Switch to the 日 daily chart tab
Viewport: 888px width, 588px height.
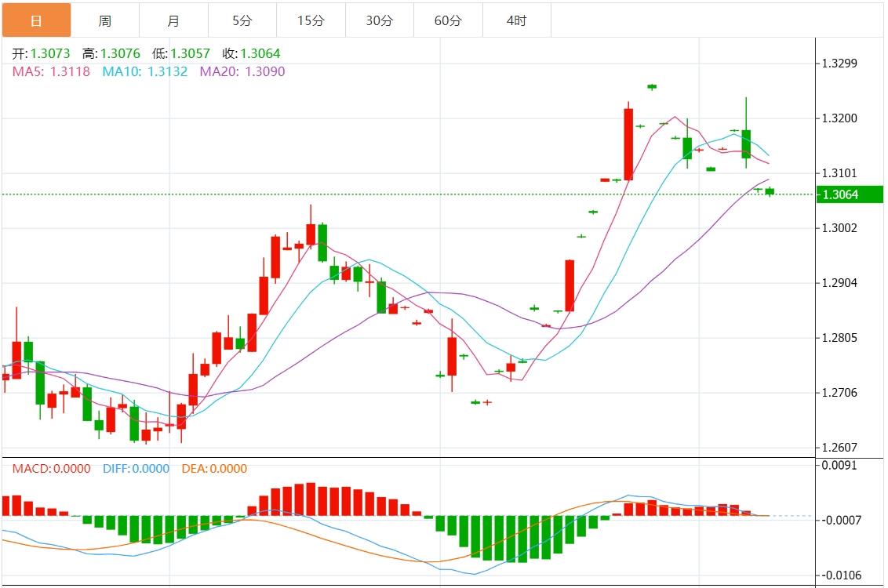[36, 20]
